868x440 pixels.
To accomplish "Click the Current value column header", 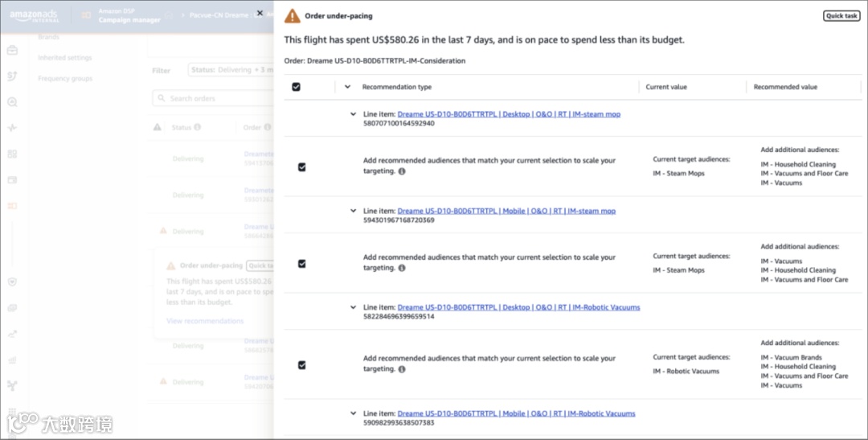I will tap(666, 87).
